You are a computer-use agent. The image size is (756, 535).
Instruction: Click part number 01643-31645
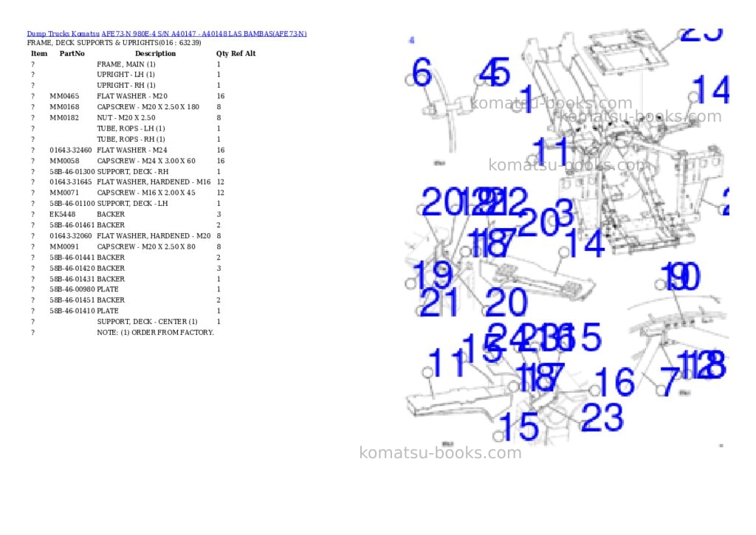[70, 182]
